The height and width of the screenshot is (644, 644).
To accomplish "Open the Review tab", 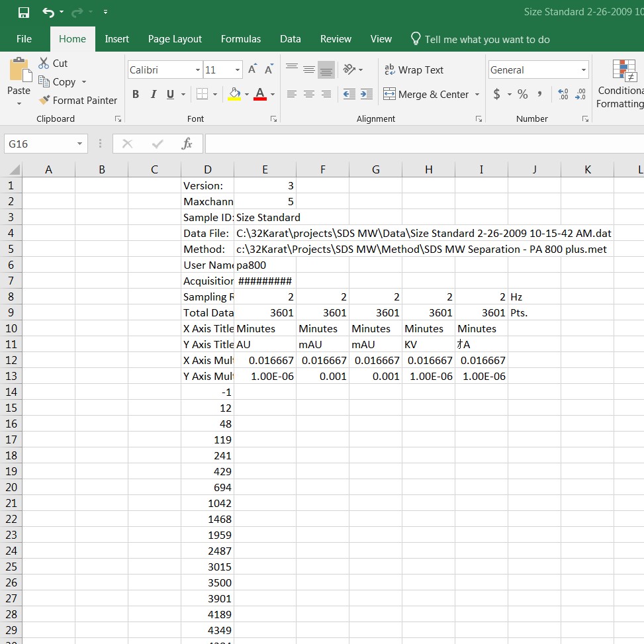I will click(336, 39).
